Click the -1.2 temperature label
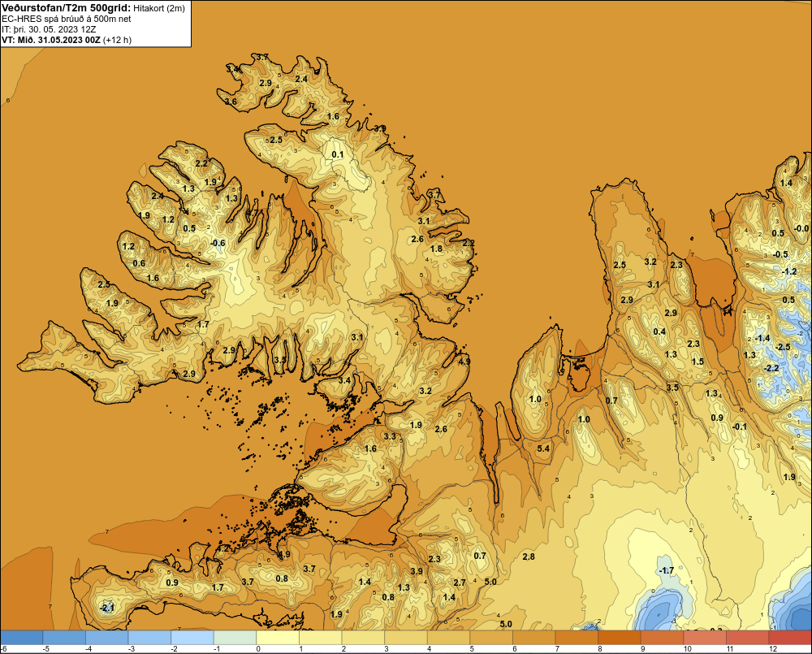This screenshot has height=654, width=812. (789, 271)
